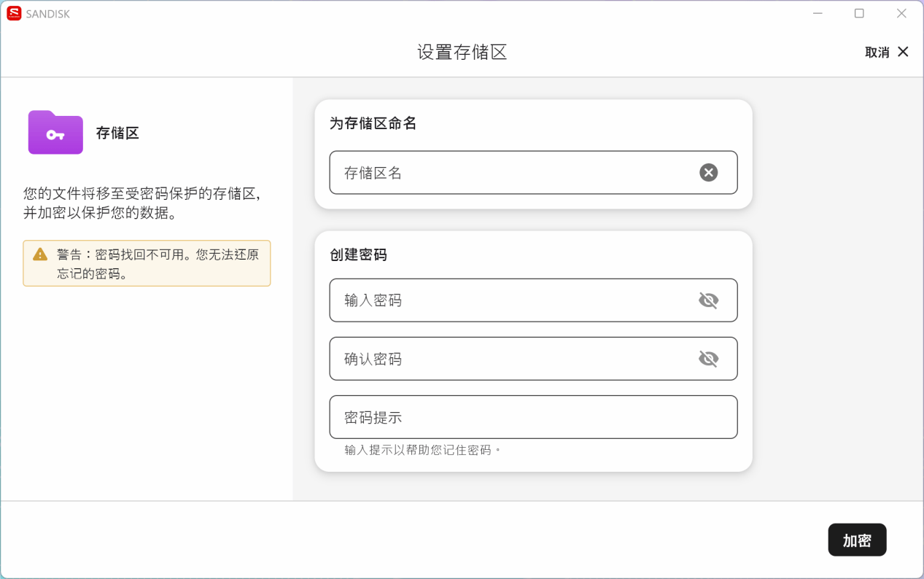Click the X icon beside 取消
924x579 pixels.
[x=903, y=52]
